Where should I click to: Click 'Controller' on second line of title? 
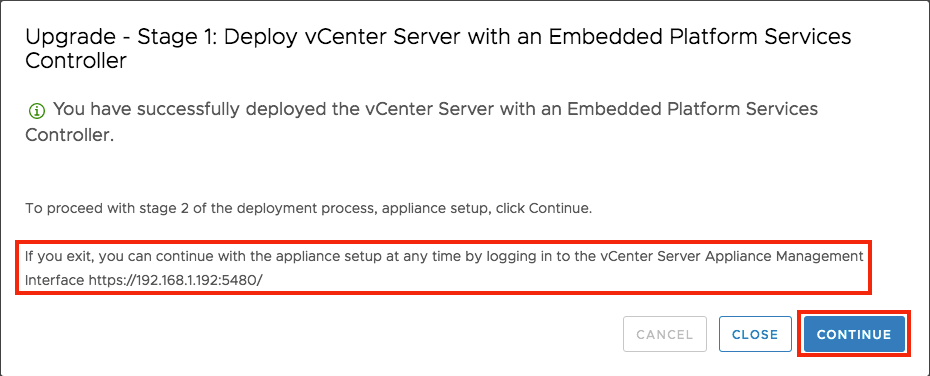(75, 60)
